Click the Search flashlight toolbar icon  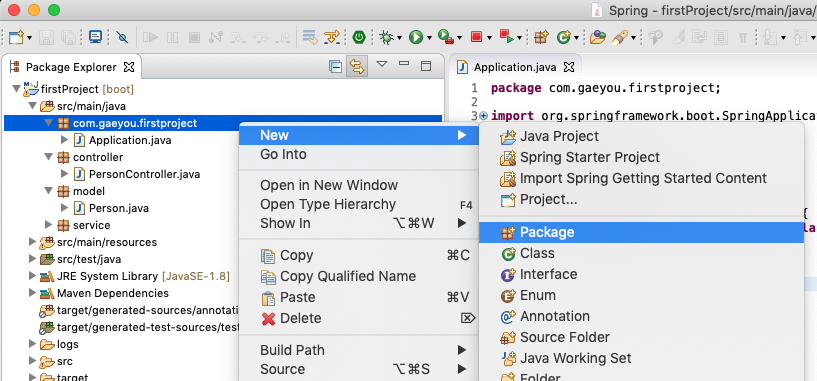click(620, 37)
